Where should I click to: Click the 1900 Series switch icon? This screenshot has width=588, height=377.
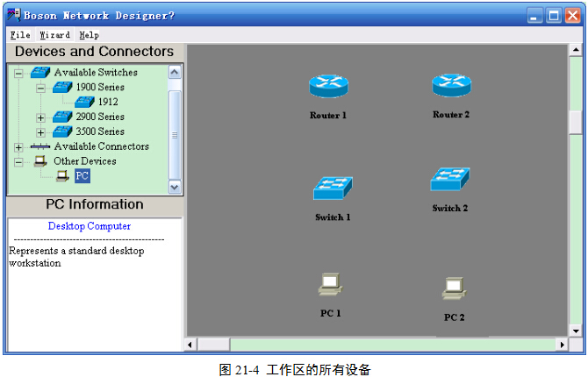click(62, 88)
